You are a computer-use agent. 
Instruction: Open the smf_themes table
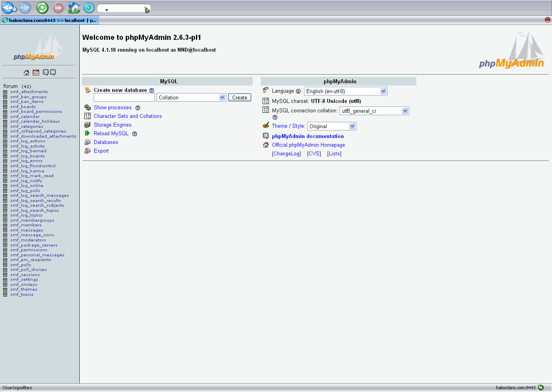(24, 289)
